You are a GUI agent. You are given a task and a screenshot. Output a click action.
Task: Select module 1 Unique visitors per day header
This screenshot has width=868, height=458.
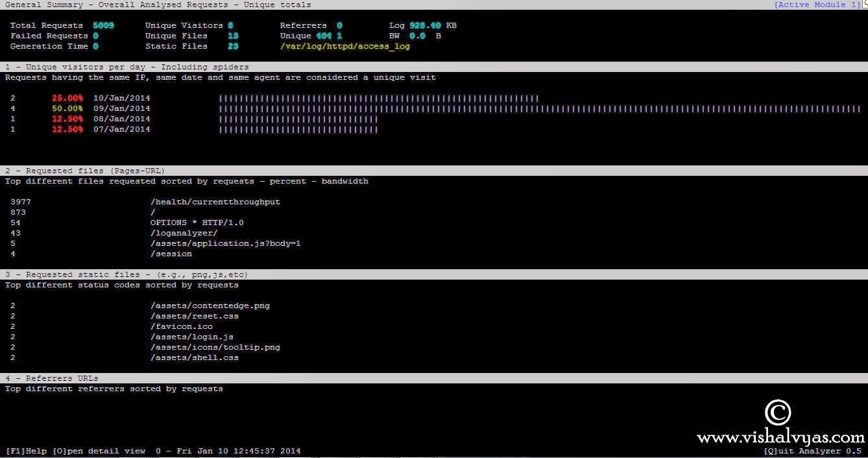434,67
